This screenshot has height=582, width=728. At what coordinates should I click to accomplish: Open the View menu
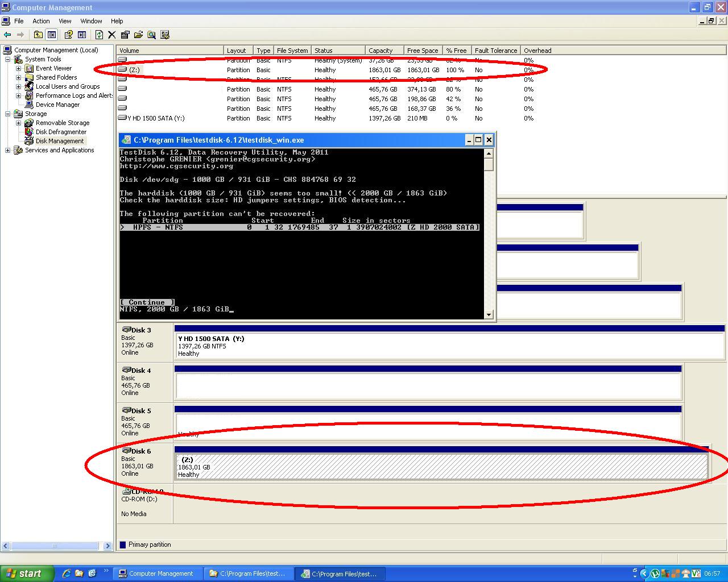click(x=65, y=21)
